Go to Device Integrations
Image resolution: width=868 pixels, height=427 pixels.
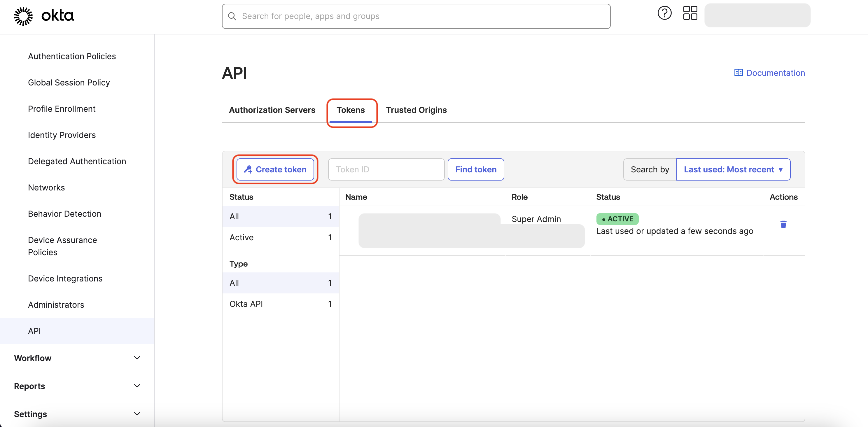point(65,279)
